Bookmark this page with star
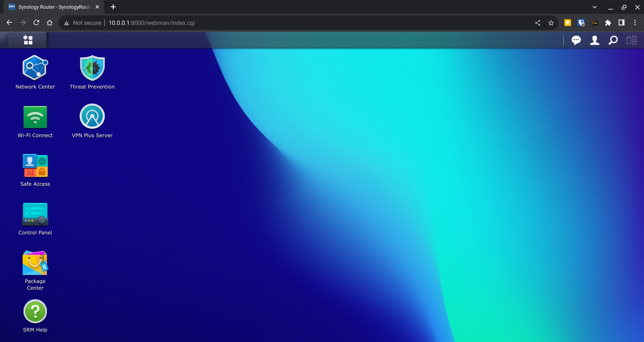The height and width of the screenshot is (342, 644). (551, 23)
